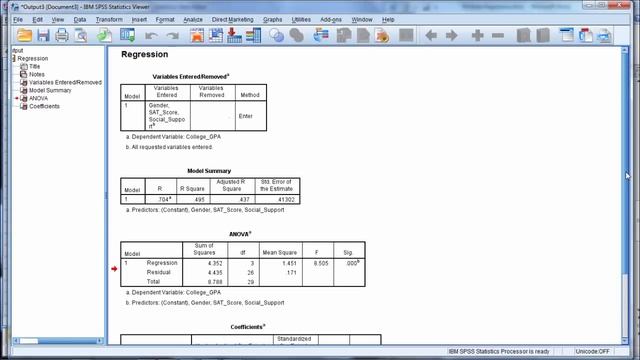Screen dimensions: 640x360
Task: Open Print Preview from the toolbar
Action: (x=81, y=36)
